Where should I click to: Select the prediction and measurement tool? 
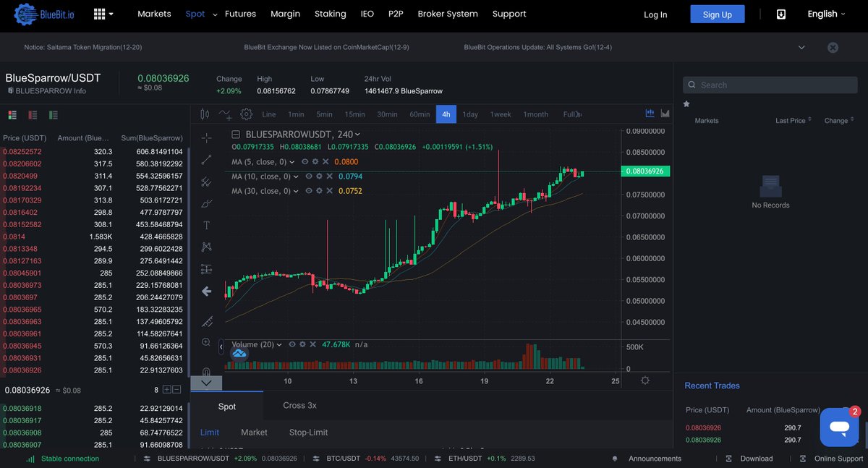[206, 269]
